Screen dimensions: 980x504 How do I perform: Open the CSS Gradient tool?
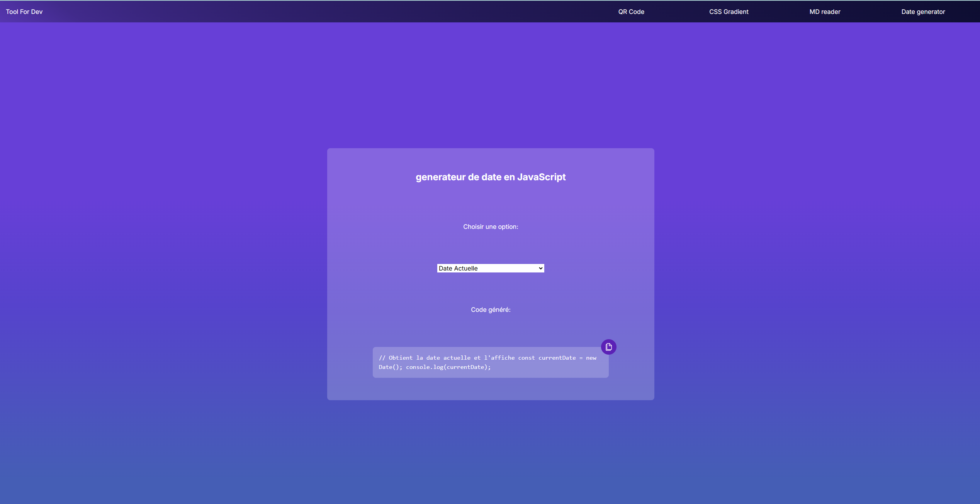729,12
